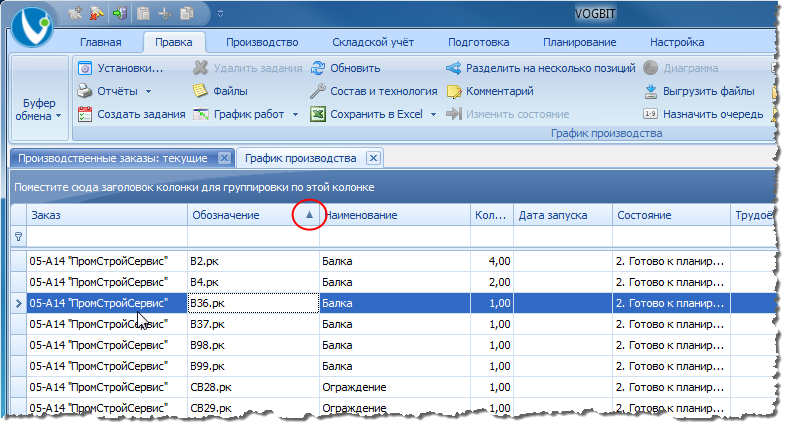Image resolution: width=787 pixels, height=426 pixels.
Task: Click the filter row funnel icon
Action: click(19, 236)
